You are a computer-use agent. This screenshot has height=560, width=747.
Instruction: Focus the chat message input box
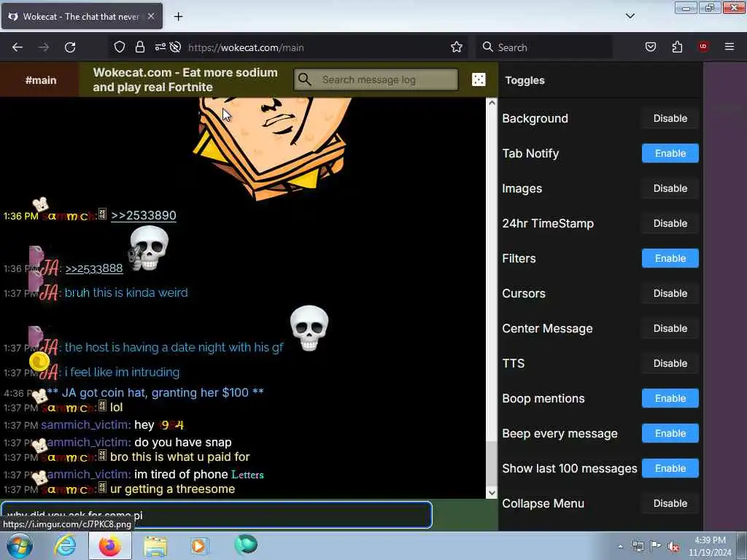coord(217,515)
